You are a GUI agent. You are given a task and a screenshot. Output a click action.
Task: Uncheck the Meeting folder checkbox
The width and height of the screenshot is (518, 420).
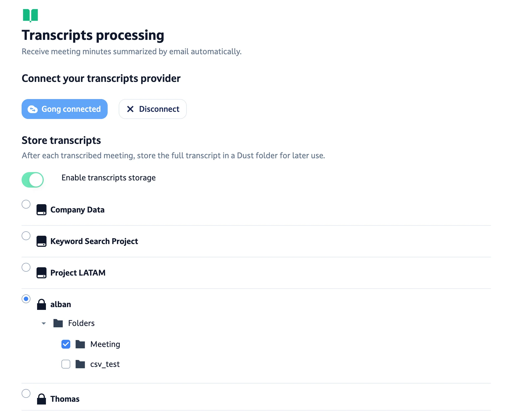66,344
